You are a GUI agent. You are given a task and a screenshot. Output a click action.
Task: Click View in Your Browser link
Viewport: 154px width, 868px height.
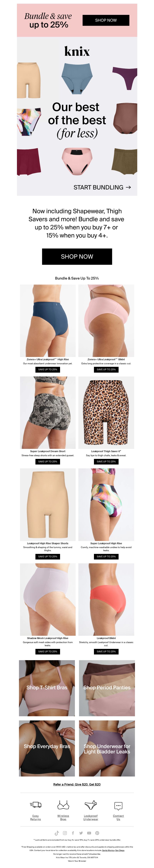coord(77,861)
